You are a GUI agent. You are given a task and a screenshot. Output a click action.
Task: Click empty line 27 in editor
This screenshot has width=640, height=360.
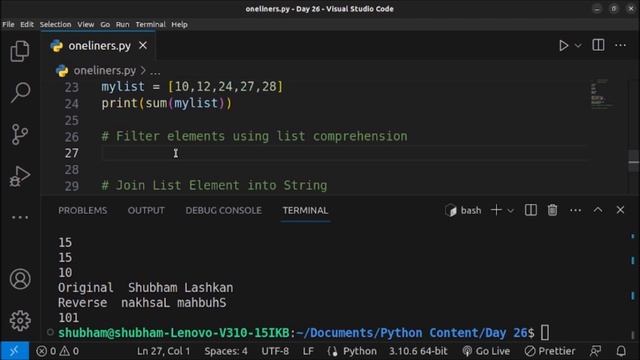click(343, 153)
